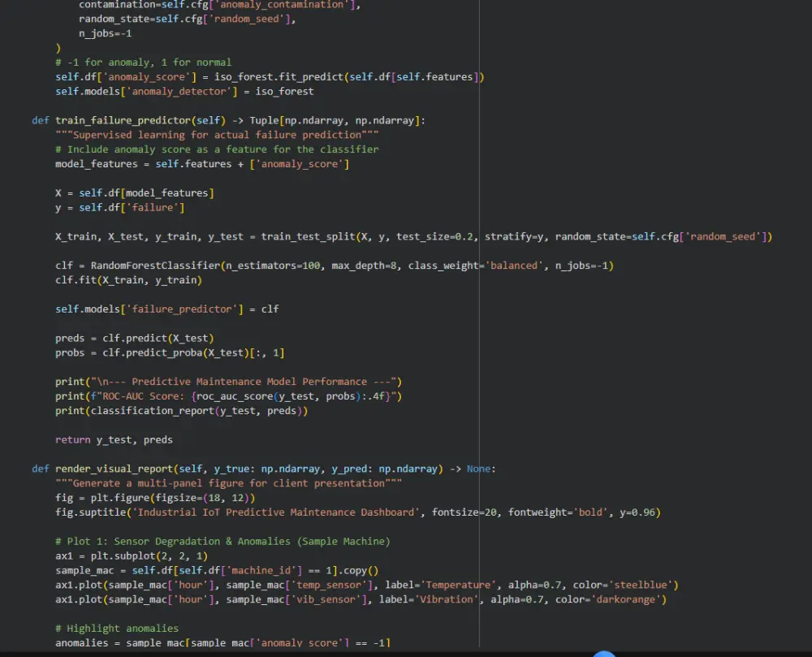The width and height of the screenshot is (812, 657).
Task: Click the 'machine_id' string in sample_mac assignment
Action: pyautogui.click(x=264, y=570)
